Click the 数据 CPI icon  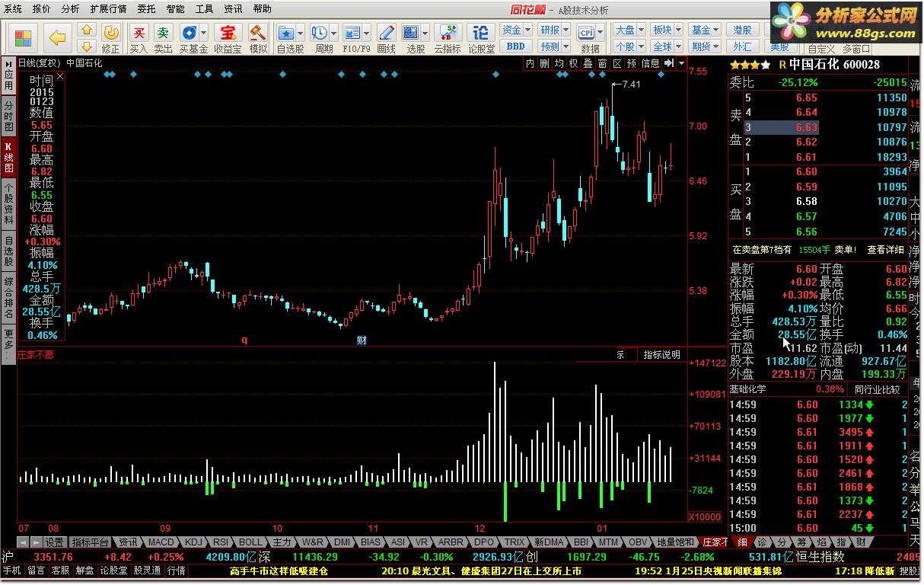pyautogui.click(x=587, y=33)
